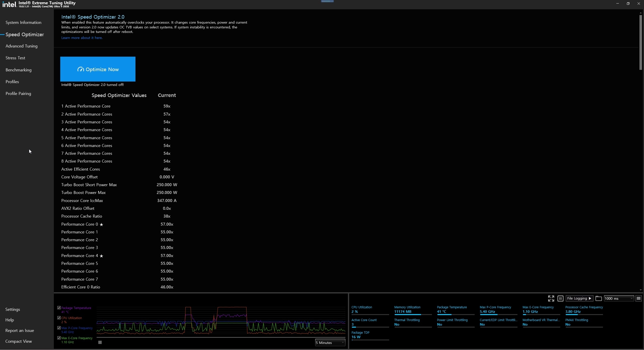Open the 1000 ms polling interval dropdown
The image size is (644, 350).
click(x=619, y=298)
